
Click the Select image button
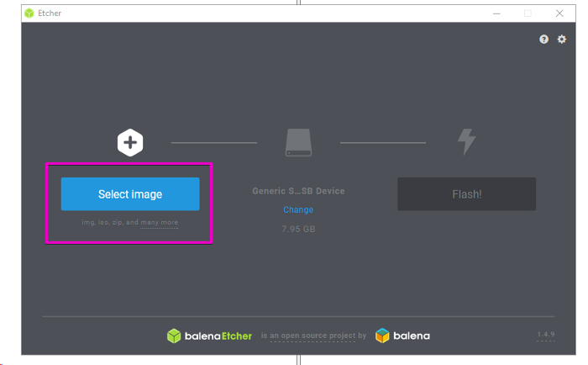point(130,194)
